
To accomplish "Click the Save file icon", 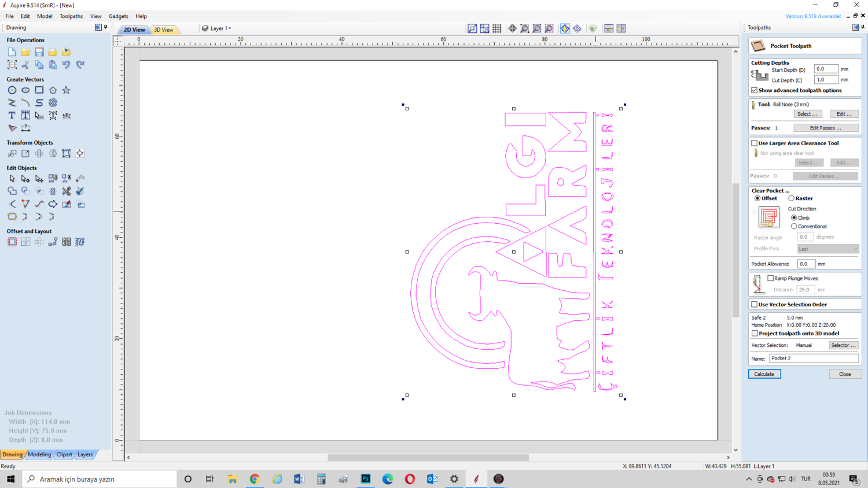I will (39, 52).
